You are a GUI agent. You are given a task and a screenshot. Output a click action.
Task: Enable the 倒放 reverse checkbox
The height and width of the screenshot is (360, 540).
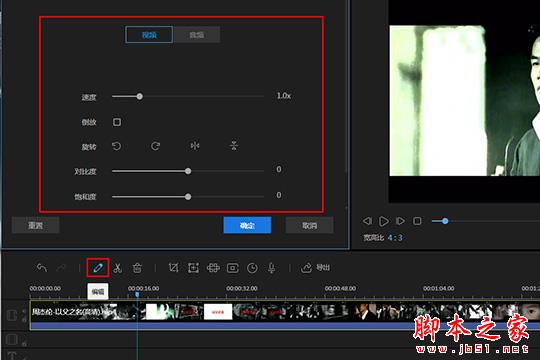[x=117, y=122]
